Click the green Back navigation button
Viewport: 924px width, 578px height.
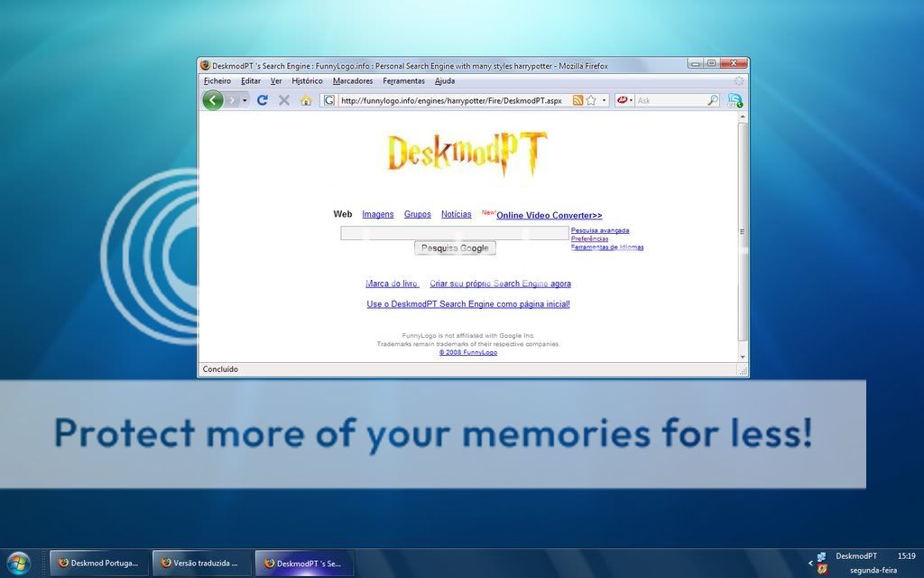(213, 100)
